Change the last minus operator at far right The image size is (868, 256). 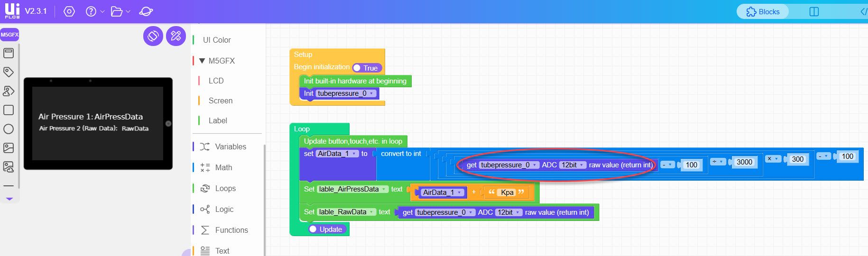[x=824, y=156]
